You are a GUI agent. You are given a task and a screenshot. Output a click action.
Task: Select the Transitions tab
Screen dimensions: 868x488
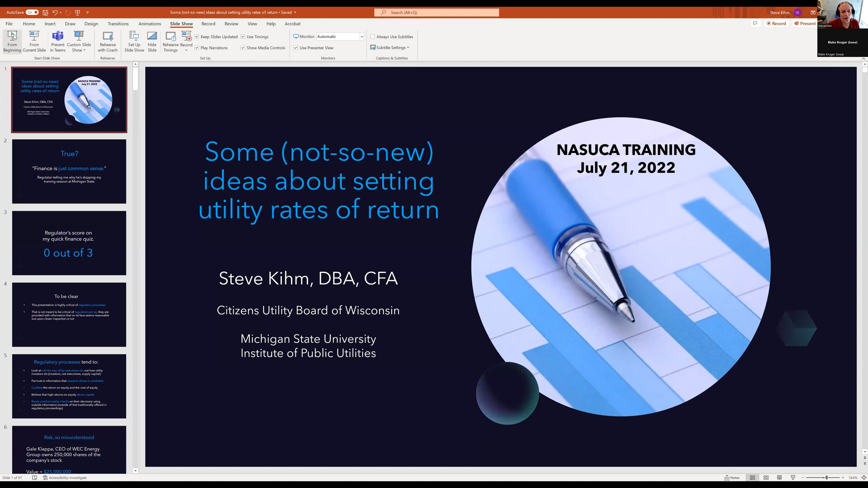(x=118, y=23)
